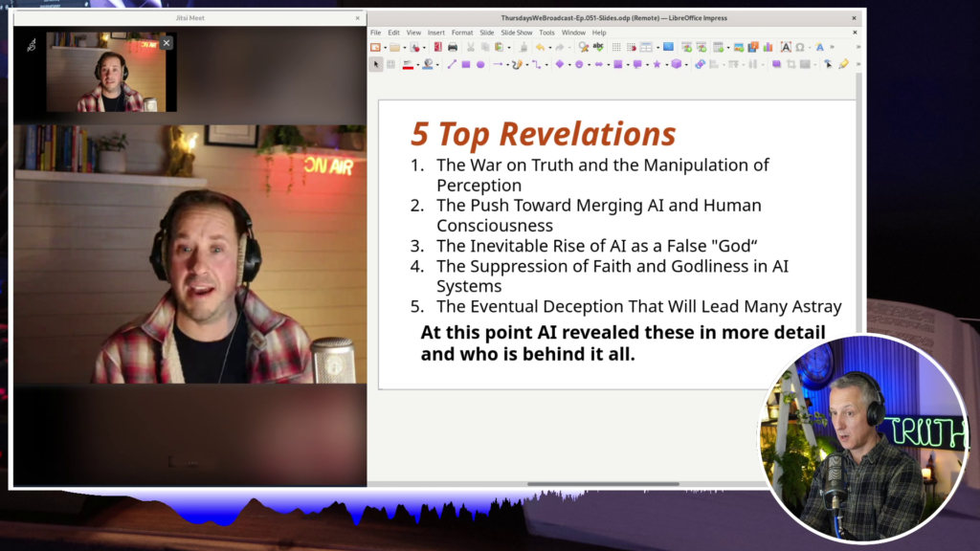The height and width of the screenshot is (551, 980).
Task: Toggle the highlighter draw functions icon
Action: 843,64
